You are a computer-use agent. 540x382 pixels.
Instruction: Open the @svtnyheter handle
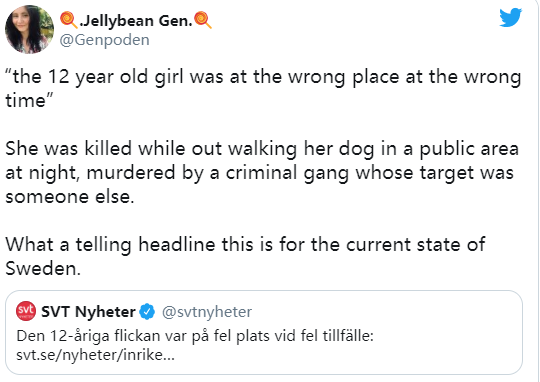pos(207,312)
